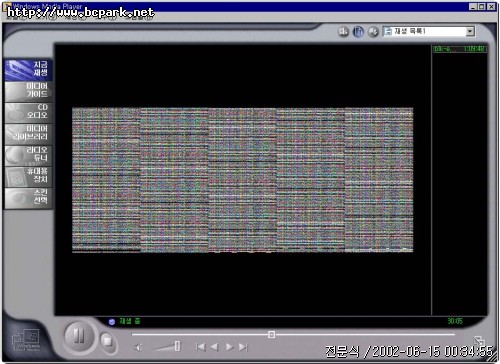Screen dimensions: 500x364
Task: Click the elapsed time 30:05
Action: (x=455, y=321)
